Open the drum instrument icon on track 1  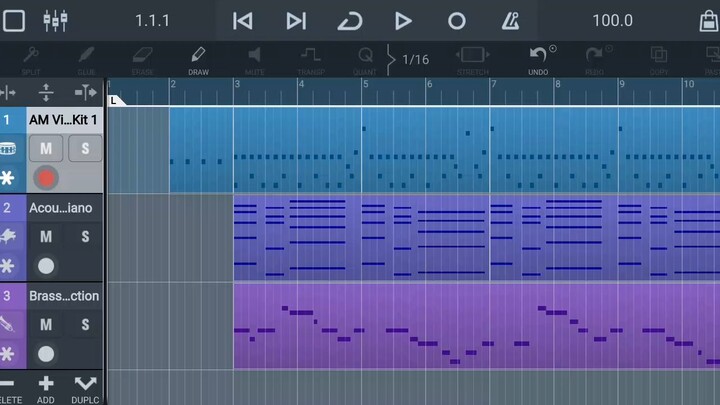(8, 150)
